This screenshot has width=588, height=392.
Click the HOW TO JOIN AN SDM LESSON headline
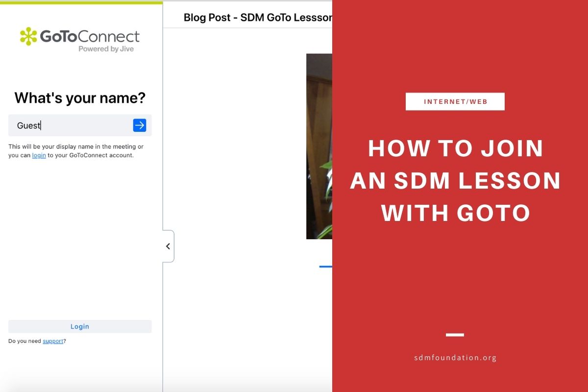coord(455,180)
